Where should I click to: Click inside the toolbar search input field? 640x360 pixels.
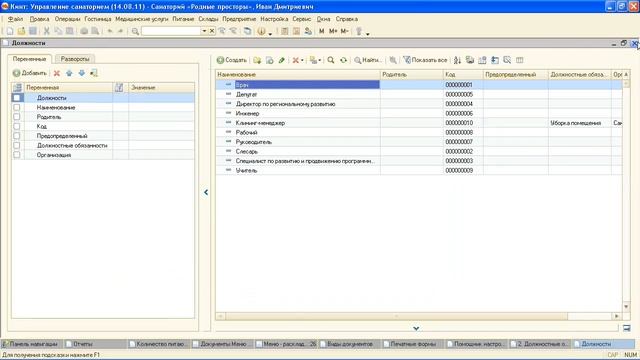[x=171, y=31]
